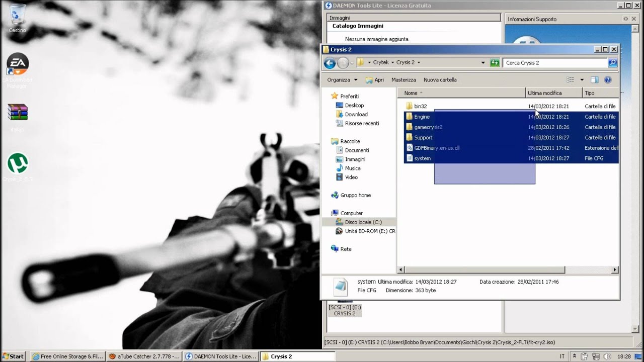Click Crytek in the address breadcrumb
Screen dimensions: 644x362
pos(381,63)
